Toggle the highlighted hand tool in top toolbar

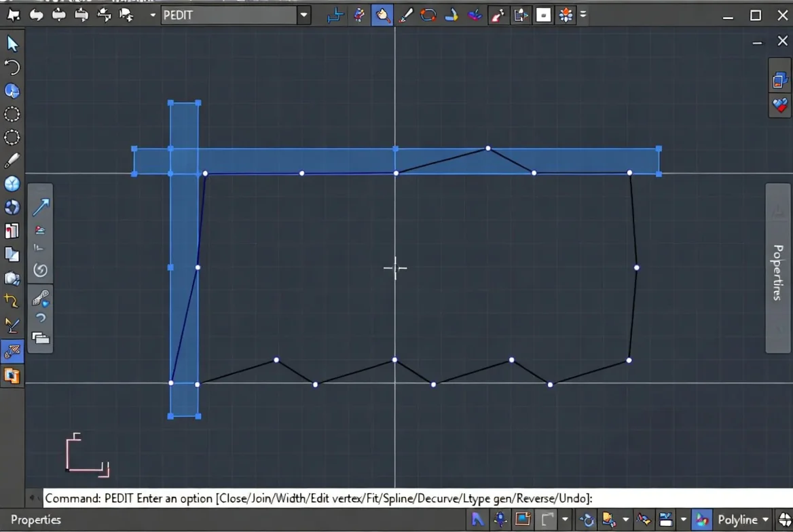tap(382, 15)
